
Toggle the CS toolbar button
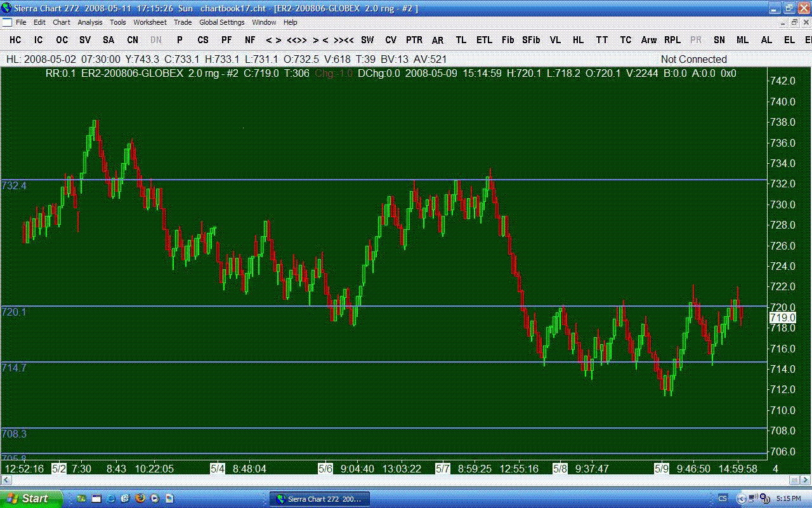pos(203,40)
